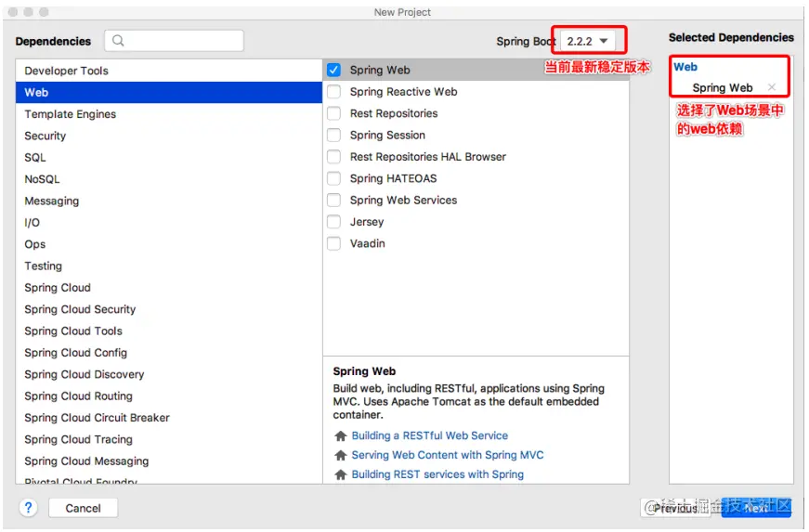Viewport: 809px width, 532px height.
Task: Click the Web group in Selected Dependencies
Action: [685, 67]
